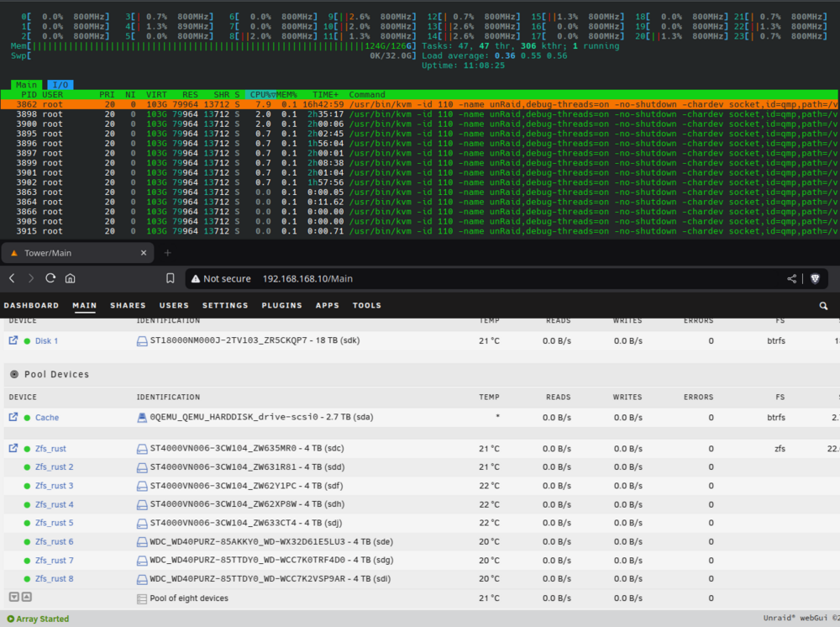This screenshot has height=627, width=840.
Task: Click Zfs_rust 2 green status indicator
Action: (x=27, y=467)
